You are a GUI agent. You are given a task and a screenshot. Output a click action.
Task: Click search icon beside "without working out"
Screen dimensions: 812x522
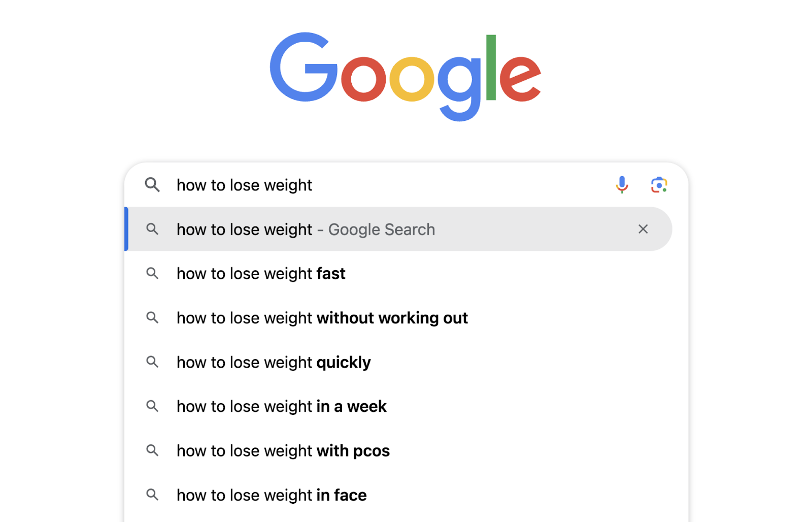tap(152, 318)
